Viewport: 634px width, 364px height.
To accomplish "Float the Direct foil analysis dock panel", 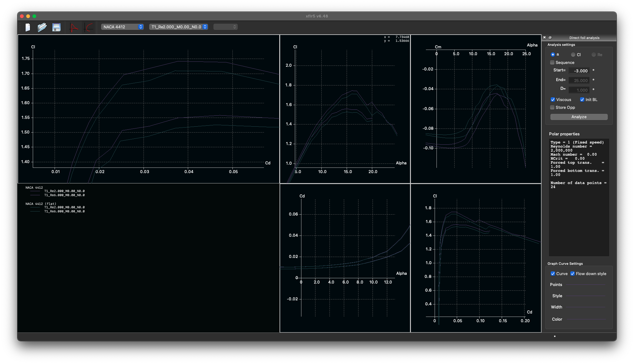I will 550,37.
